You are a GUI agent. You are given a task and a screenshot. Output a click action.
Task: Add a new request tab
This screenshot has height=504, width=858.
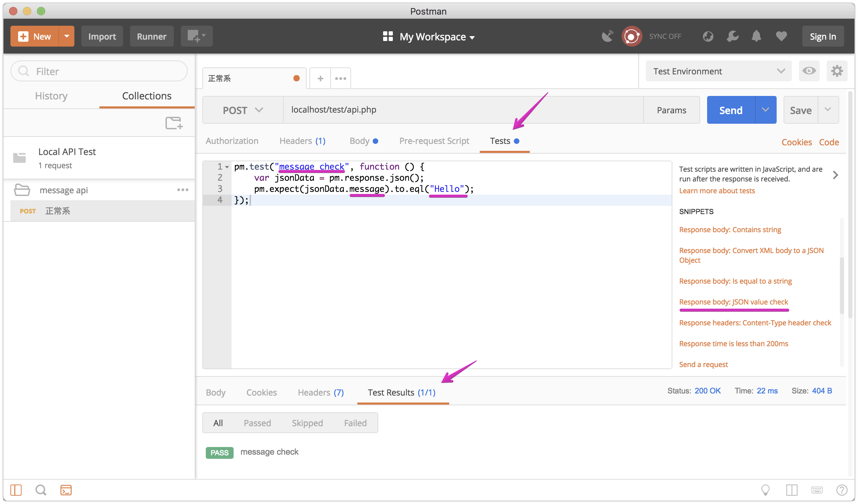pyautogui.click(x=320, y=79)
